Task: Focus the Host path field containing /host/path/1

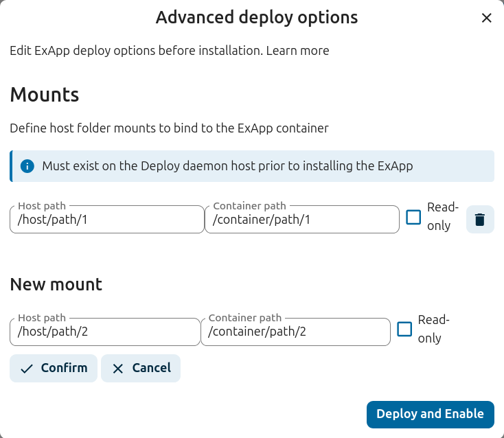Action: point(106,220)
